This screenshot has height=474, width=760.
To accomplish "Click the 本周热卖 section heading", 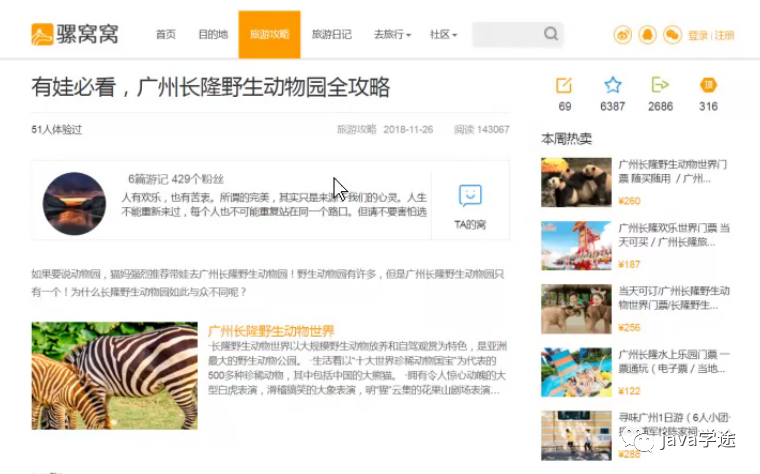I will click(x=566, y=139).
